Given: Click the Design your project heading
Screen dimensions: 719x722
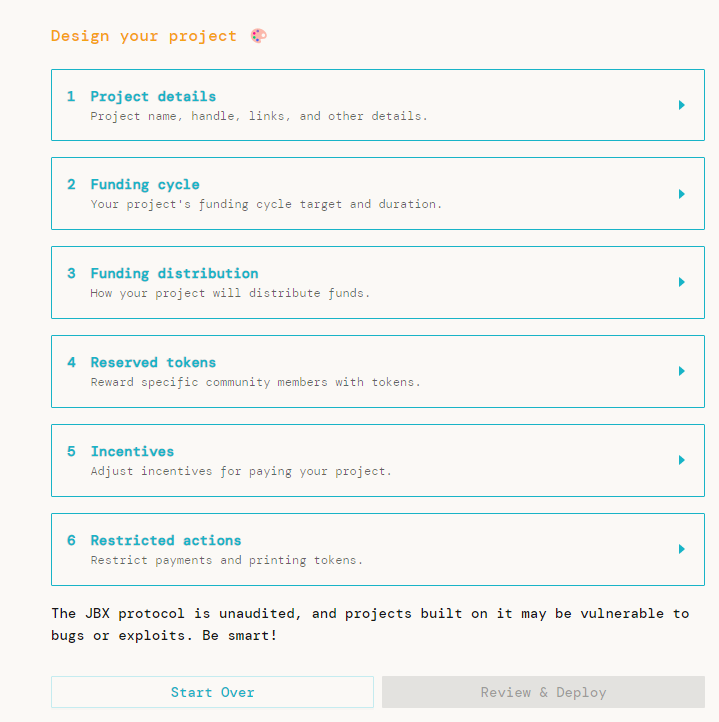Looking at the screenshot, I should coord(144,36).
